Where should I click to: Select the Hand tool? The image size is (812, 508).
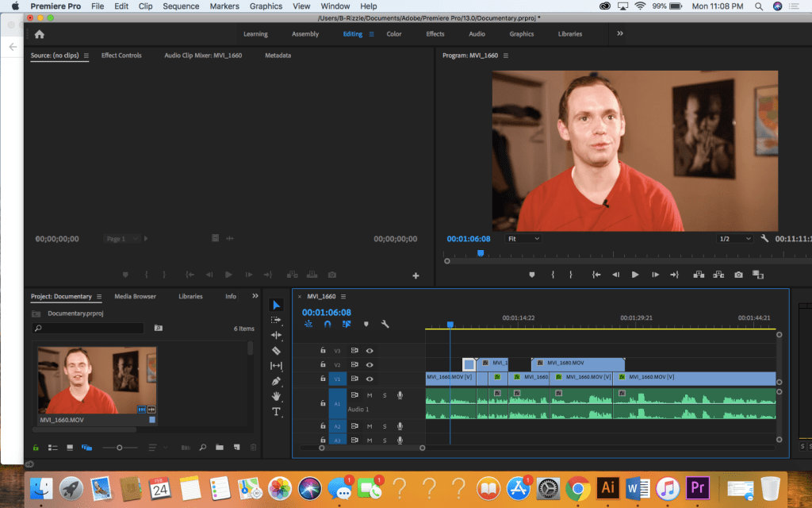pyautogui.click(x=276, y=396)
